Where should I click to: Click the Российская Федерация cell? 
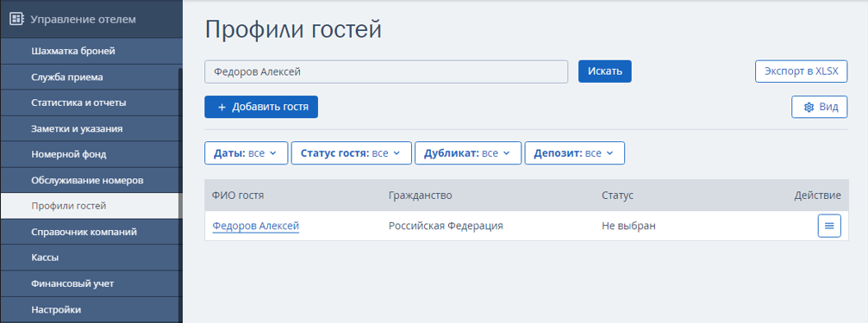pyautogui.click(x=446, y=226)
